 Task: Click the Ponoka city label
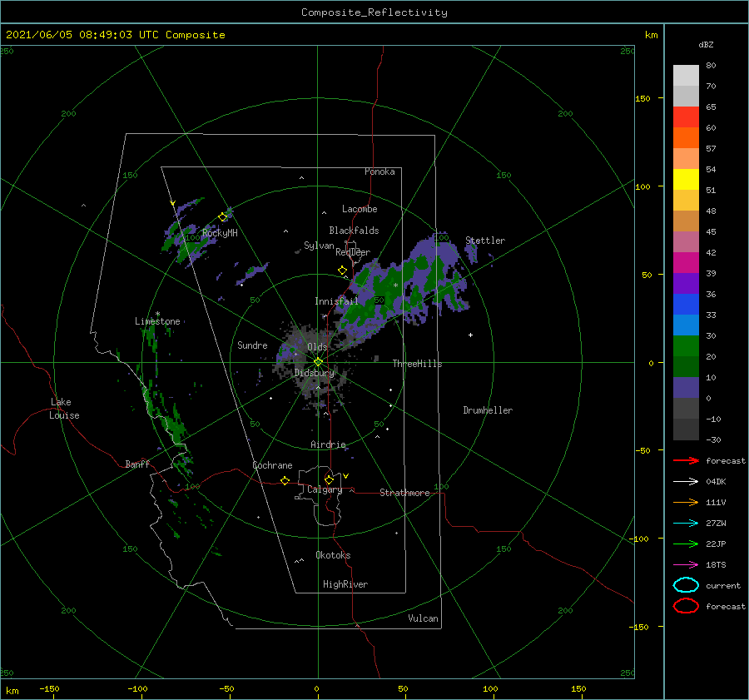pos(379,171)
